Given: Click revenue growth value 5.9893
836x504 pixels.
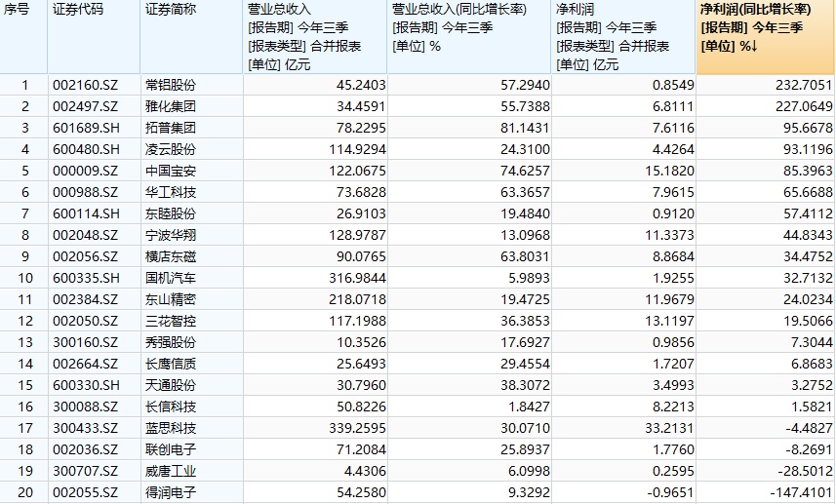Looking at the screenshot, I should [529, 278].
